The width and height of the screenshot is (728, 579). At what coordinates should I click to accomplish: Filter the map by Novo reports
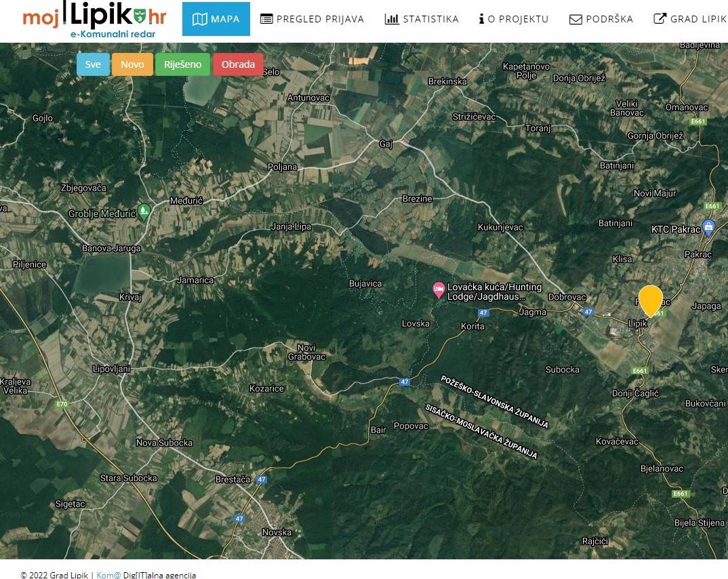click(x=132, y=64)
